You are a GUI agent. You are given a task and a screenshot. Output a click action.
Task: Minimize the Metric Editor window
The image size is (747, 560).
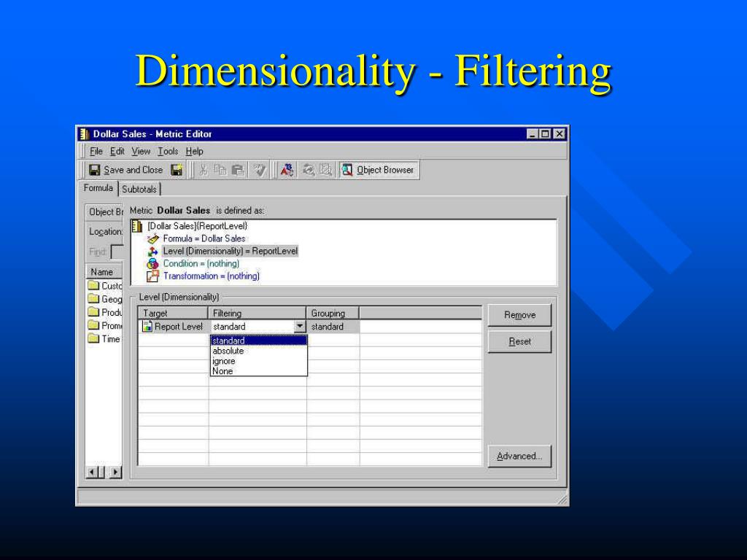point(533,134)
